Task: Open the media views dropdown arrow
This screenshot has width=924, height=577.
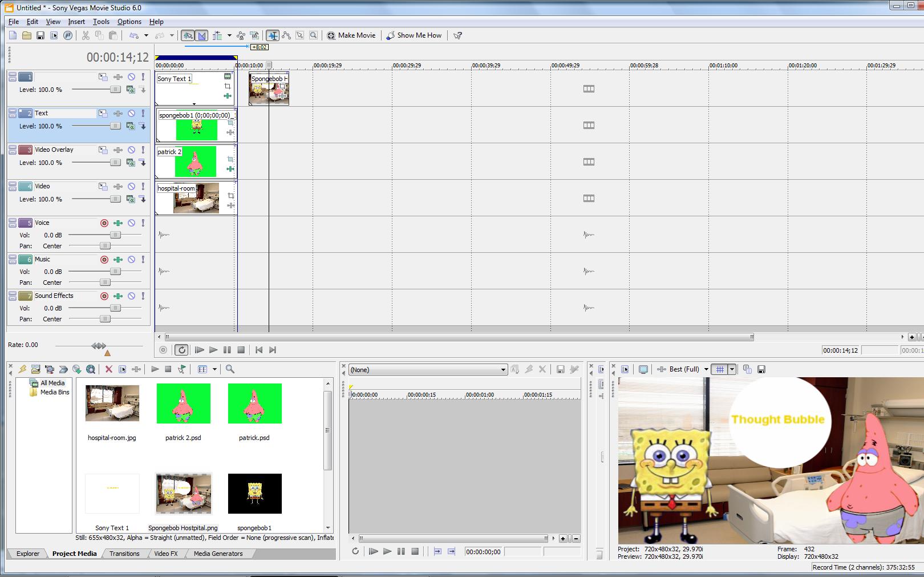Action: pos(214,369)
